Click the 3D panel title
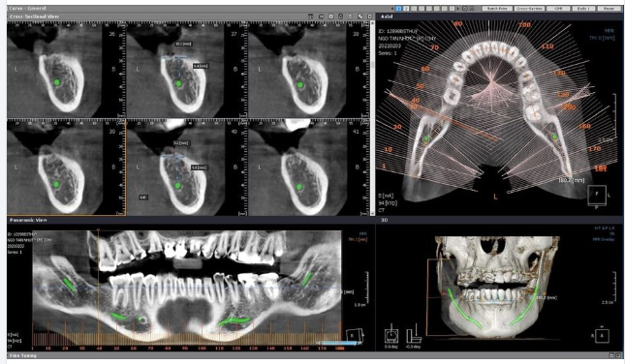The image size is (625, 364). click(385, 220)
